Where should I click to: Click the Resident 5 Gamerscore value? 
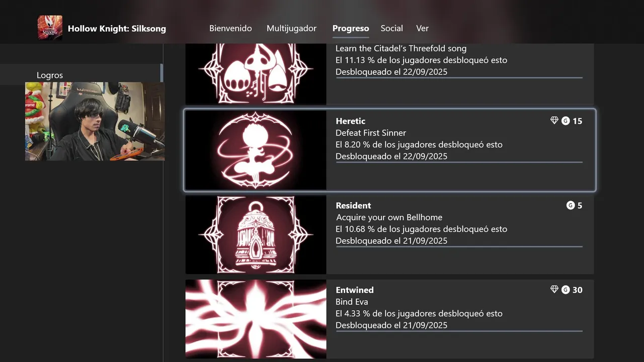pos(580,206)
